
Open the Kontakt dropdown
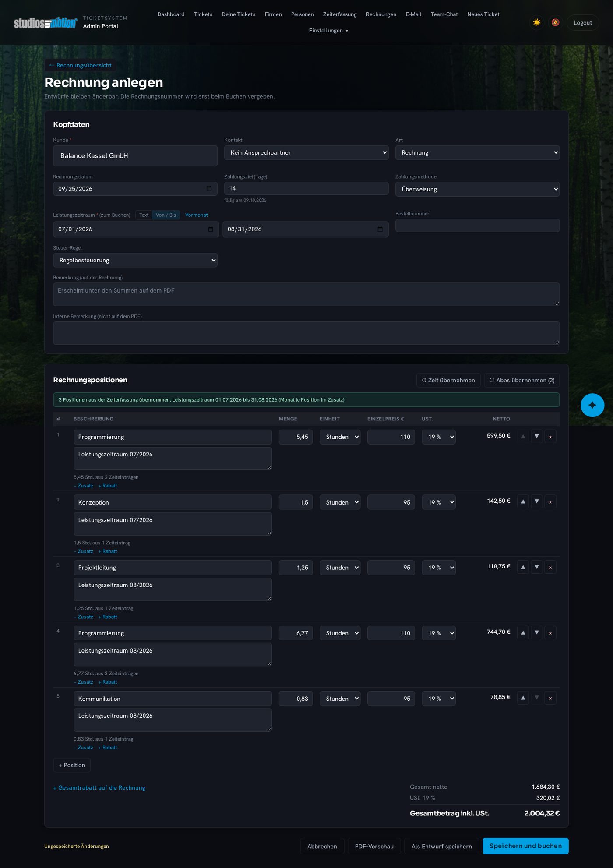tap(306, 152)
